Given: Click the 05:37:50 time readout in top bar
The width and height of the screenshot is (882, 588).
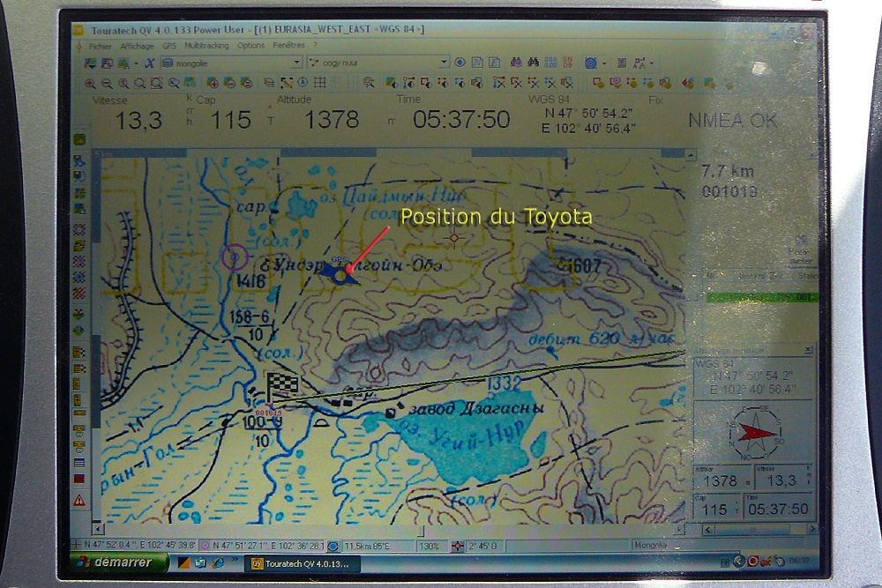Looking at the screenshot, I should coord(461,119).
